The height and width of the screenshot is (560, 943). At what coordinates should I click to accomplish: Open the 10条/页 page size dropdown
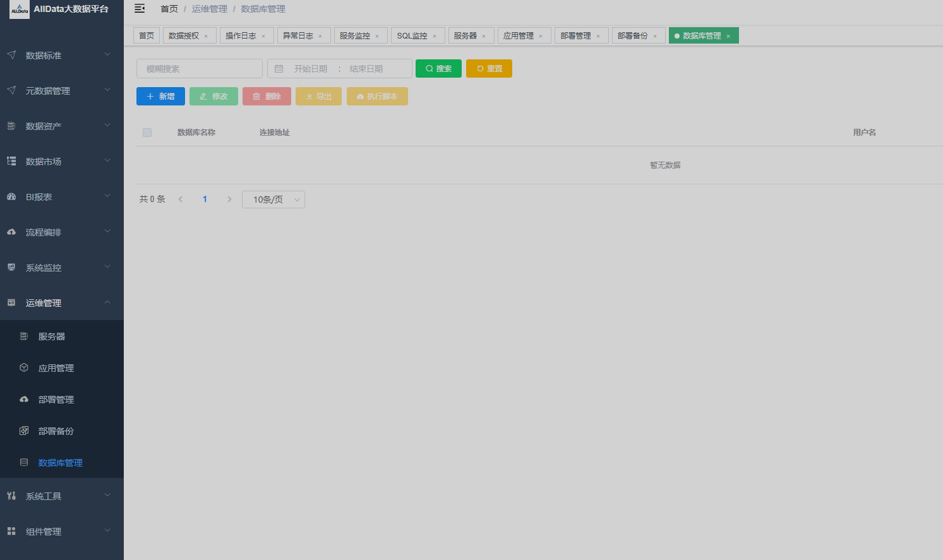[x=273, y=200]
